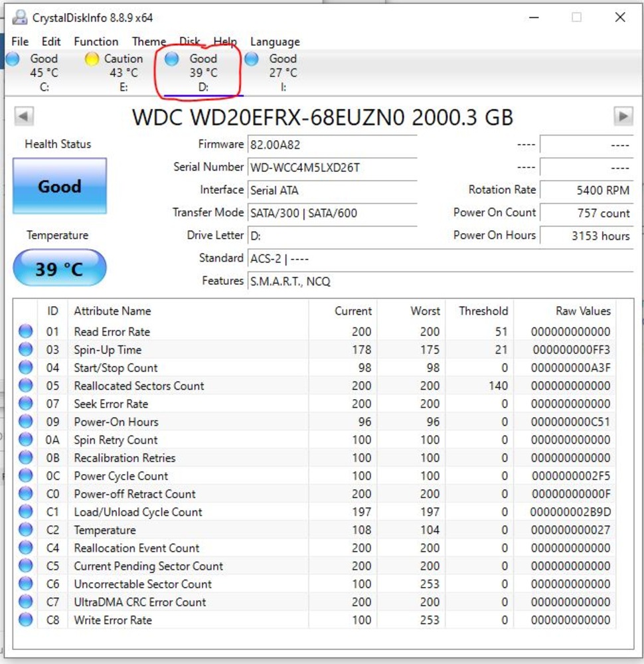Screen dimensions: 644x664
Task: Click the Read Error Rate status orb
Action: tap(26, 331)
